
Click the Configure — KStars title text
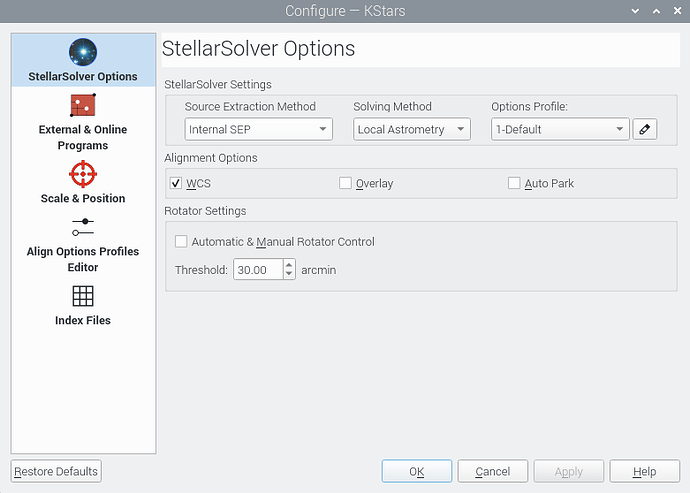[x=345, y=11]
